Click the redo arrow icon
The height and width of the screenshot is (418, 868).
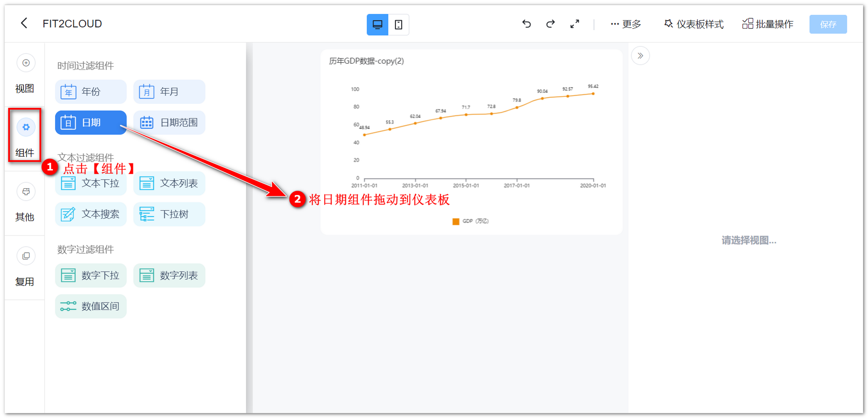click(550, 24)
